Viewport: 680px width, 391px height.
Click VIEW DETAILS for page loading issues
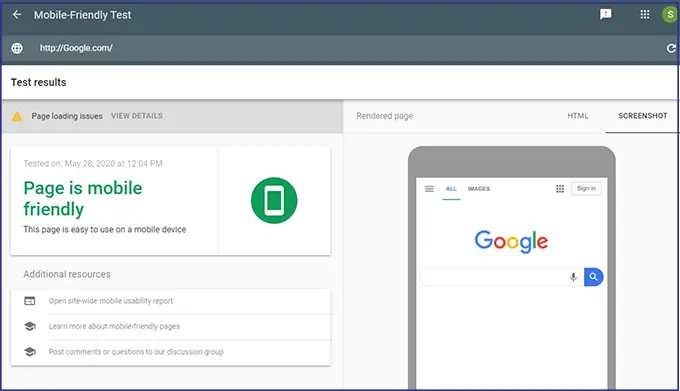[137, 116]
